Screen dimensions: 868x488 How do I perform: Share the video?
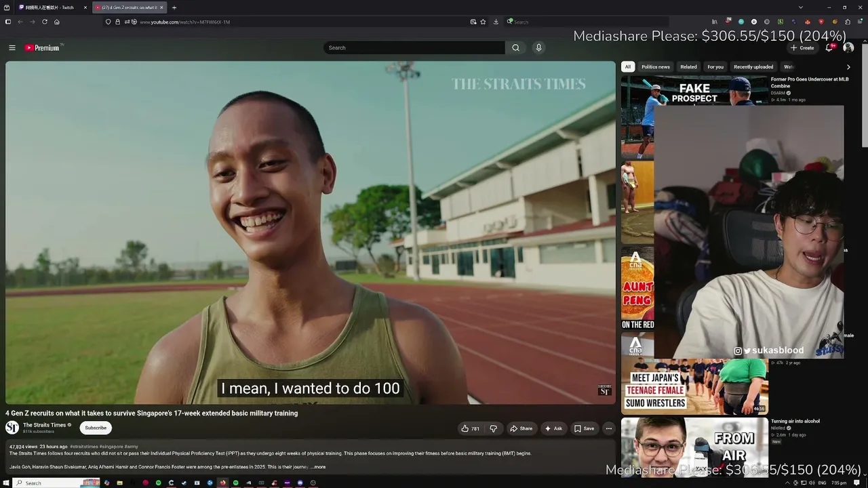click(x=521, y=428)
